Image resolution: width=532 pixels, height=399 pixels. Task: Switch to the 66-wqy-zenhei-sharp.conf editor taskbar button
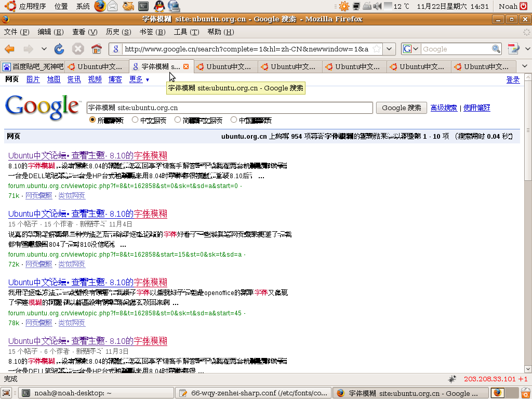[x=254, y=393]
